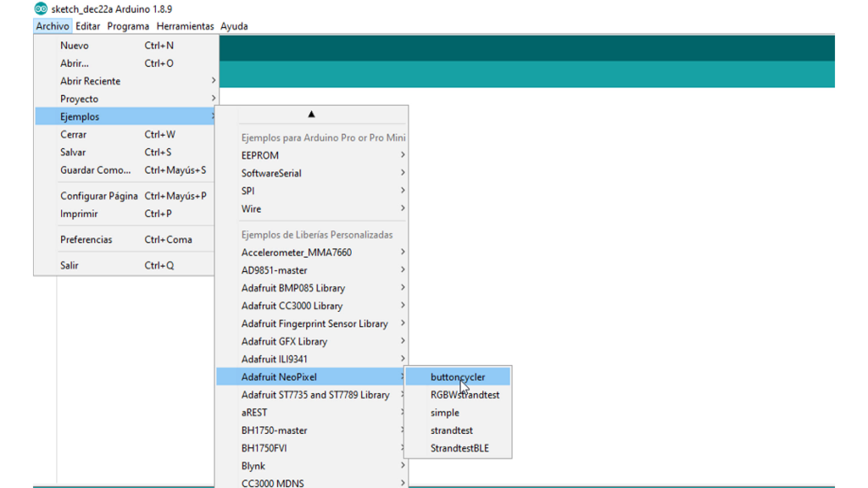This screenshot has width=868, height=488.
Task: Open the Herramientas menu
Action: (185, 26)
